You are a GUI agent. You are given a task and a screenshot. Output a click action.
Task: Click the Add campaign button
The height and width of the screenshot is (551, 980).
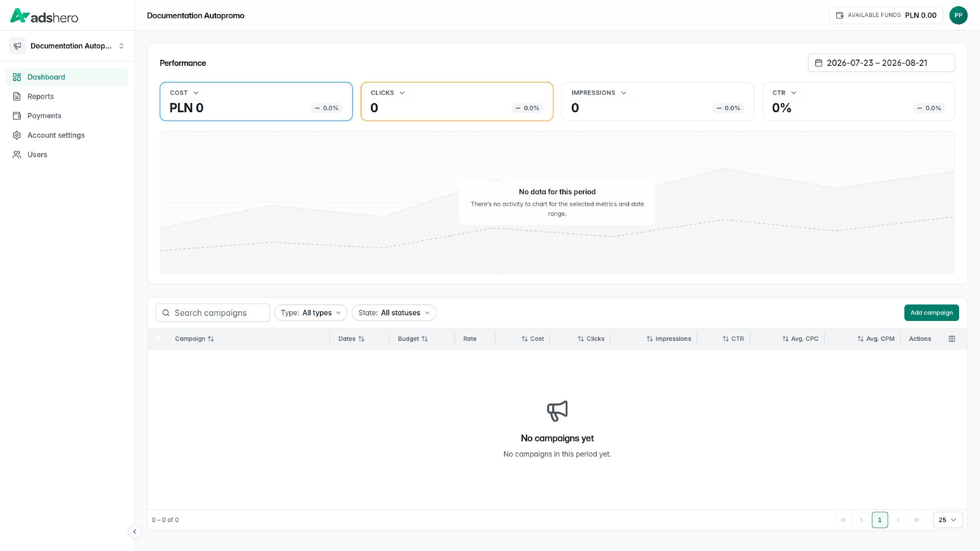[931, 313]
